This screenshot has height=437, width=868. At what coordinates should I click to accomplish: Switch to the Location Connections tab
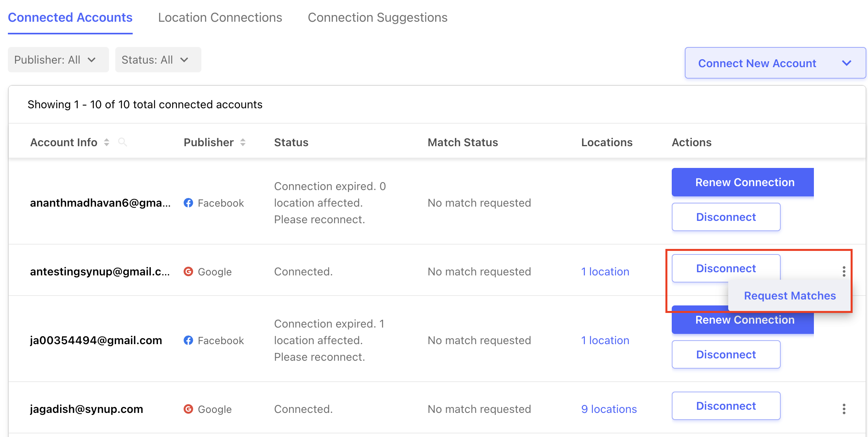(x=220, y=17)
